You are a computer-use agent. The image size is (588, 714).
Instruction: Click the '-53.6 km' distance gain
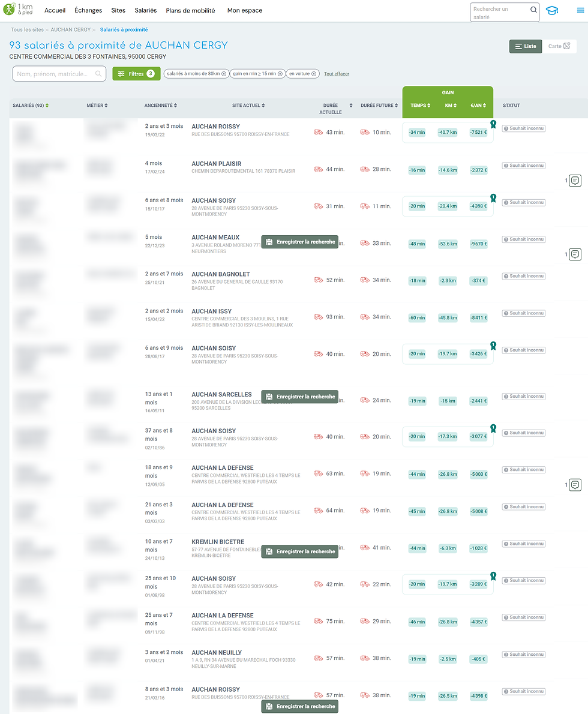pyautogui.click(x=448, y=244)
